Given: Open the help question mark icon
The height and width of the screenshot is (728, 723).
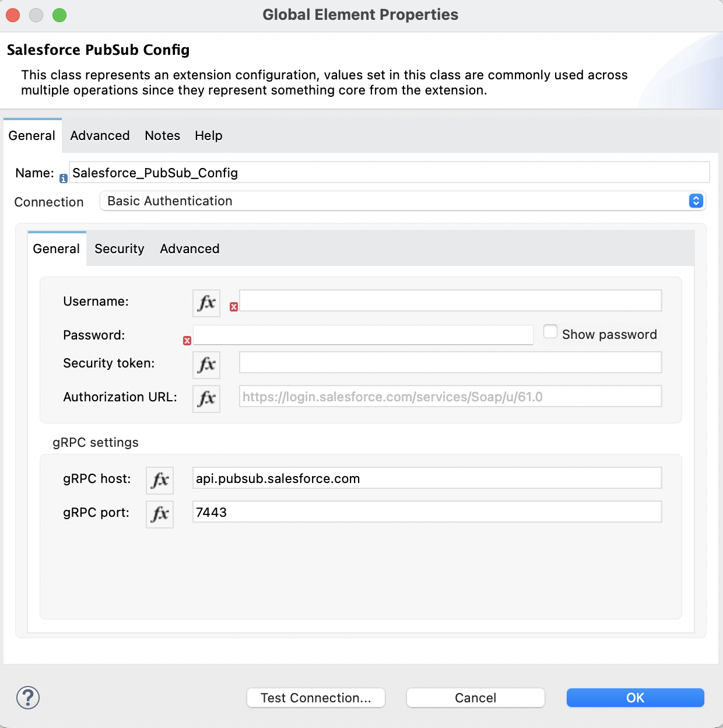Looking at the screenshot, I should (27, 697).
